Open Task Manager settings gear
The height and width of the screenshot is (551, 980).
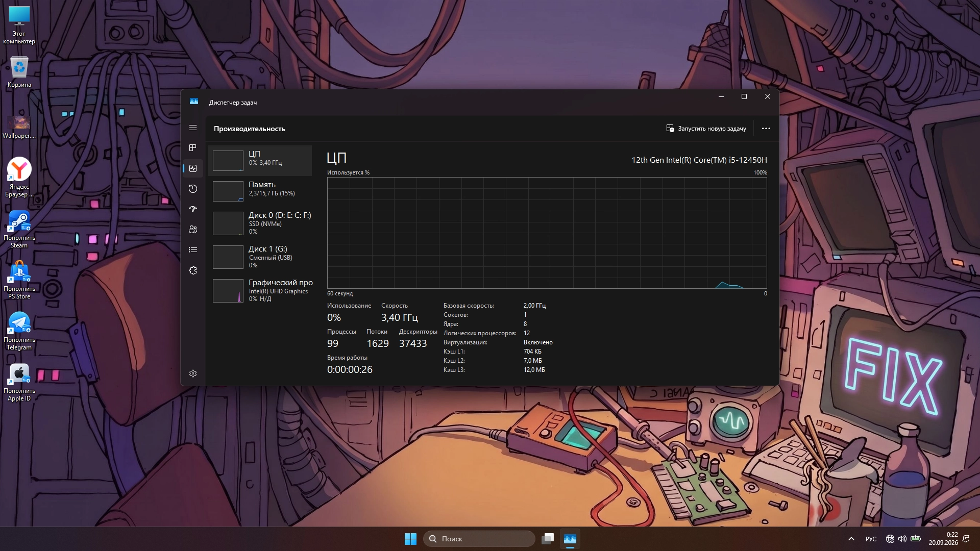(193, 373)
